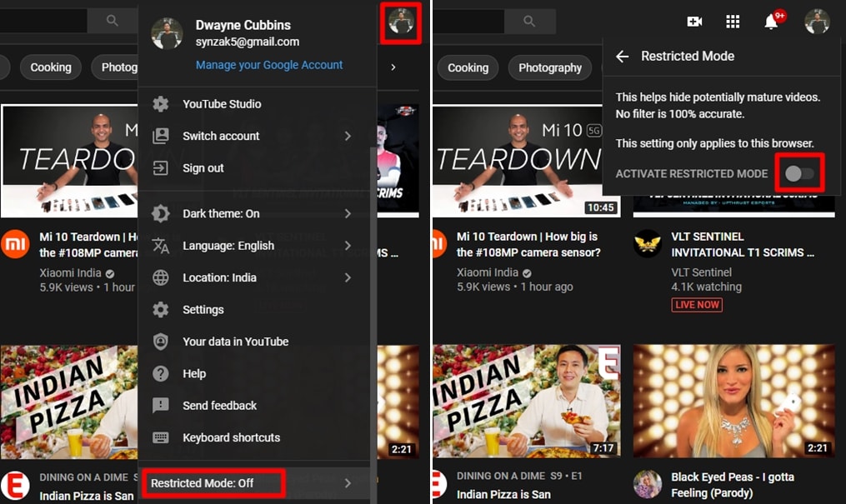Image resolution: width=846 pixels, height=504 pixels.
Task: Open the Black Eyed Peas parody thumbnail, right screenshot
Action: (x=733, y=402)
